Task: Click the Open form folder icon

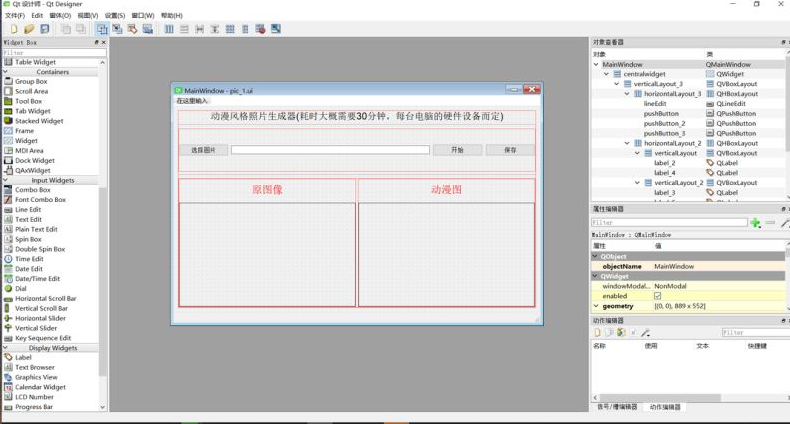Action: coord(29,29)
